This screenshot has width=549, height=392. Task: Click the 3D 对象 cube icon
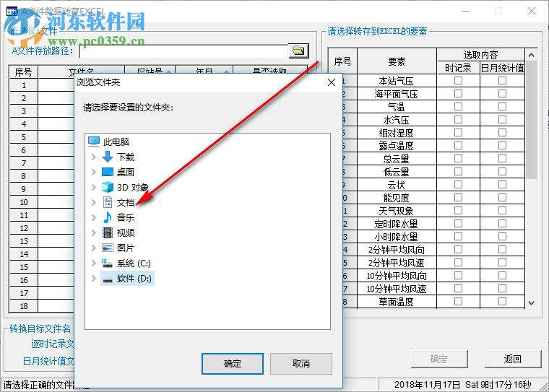click(x=108, y=187)
